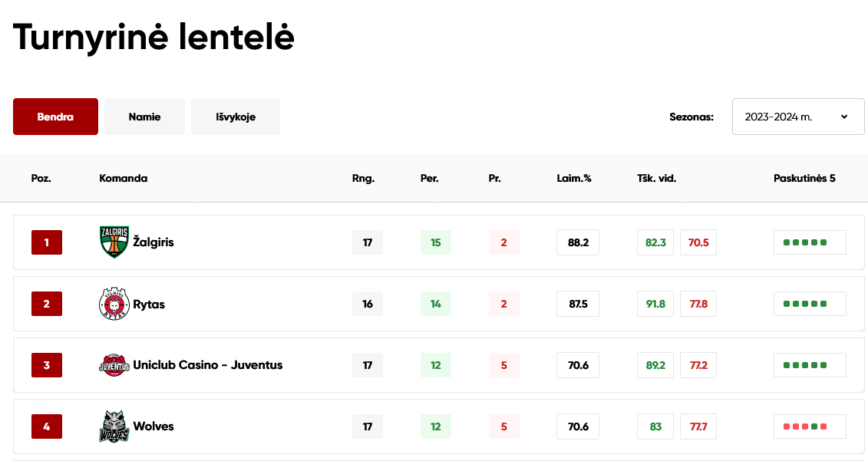Click Wolves last five games indicator

click(x=810, y=426)
